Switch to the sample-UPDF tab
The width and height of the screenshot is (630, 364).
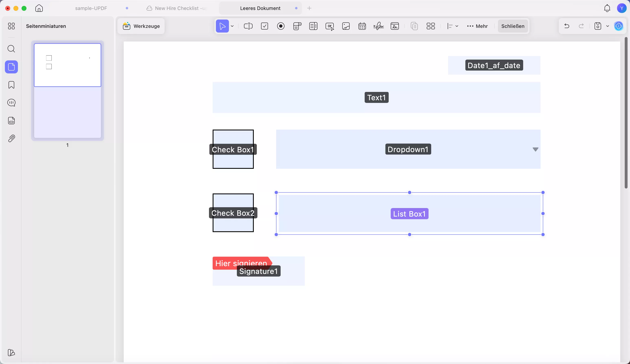click(x=91, y=8)
